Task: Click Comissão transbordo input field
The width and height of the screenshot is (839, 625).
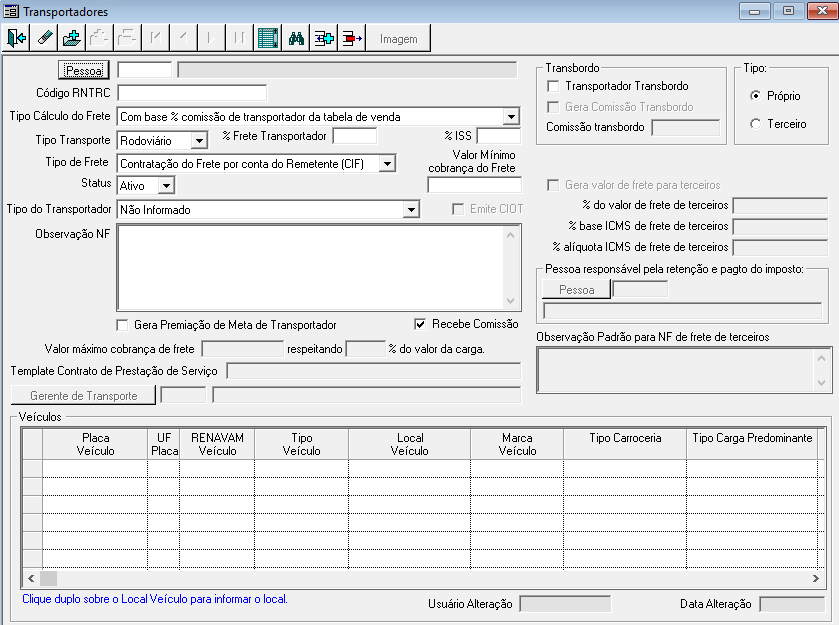Action: tap(685, 127)
